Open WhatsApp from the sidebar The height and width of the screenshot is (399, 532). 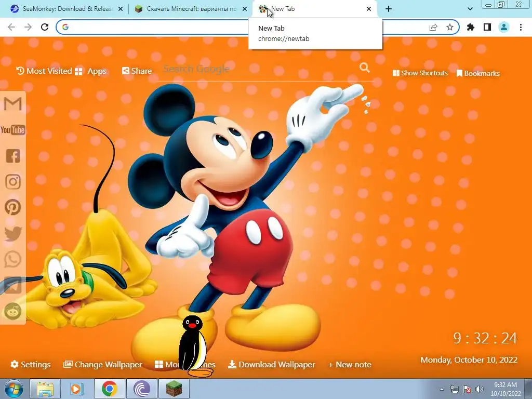click(x=13, y=260)
